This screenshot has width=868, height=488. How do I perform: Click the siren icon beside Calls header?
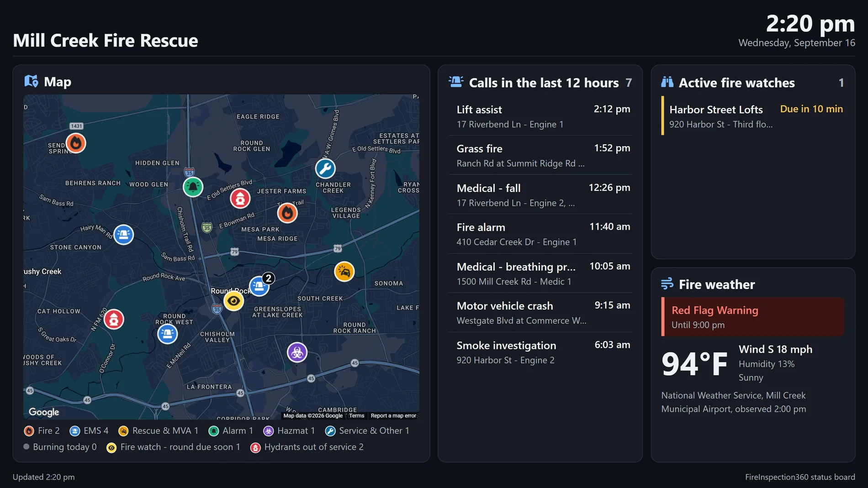click(456, 82)
